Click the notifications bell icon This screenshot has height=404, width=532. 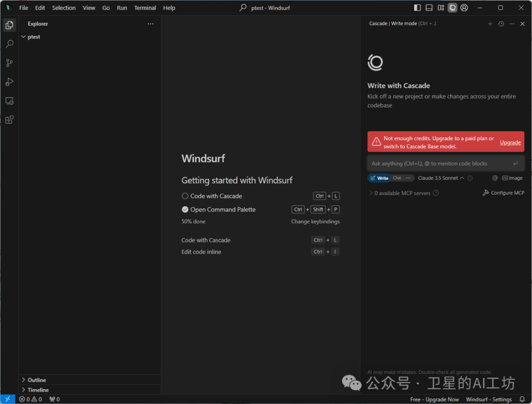522,399
